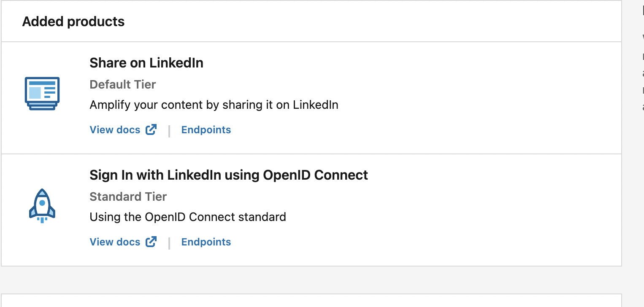
Task: Click the Standard Tier label
Action: [128, 197]
